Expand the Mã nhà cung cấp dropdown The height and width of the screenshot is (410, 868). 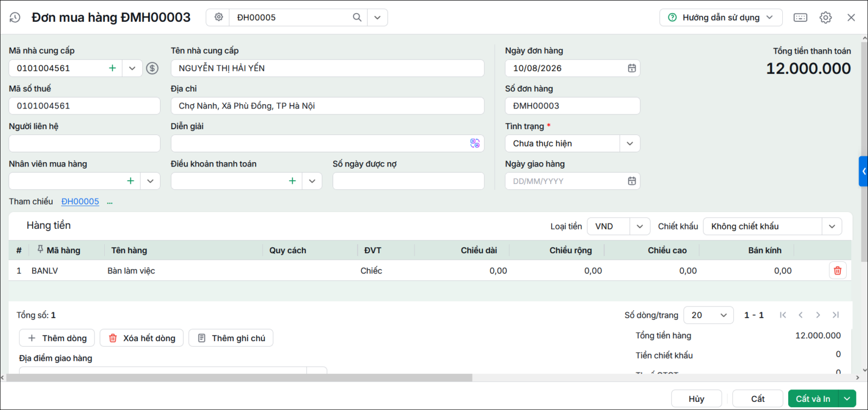132,68
